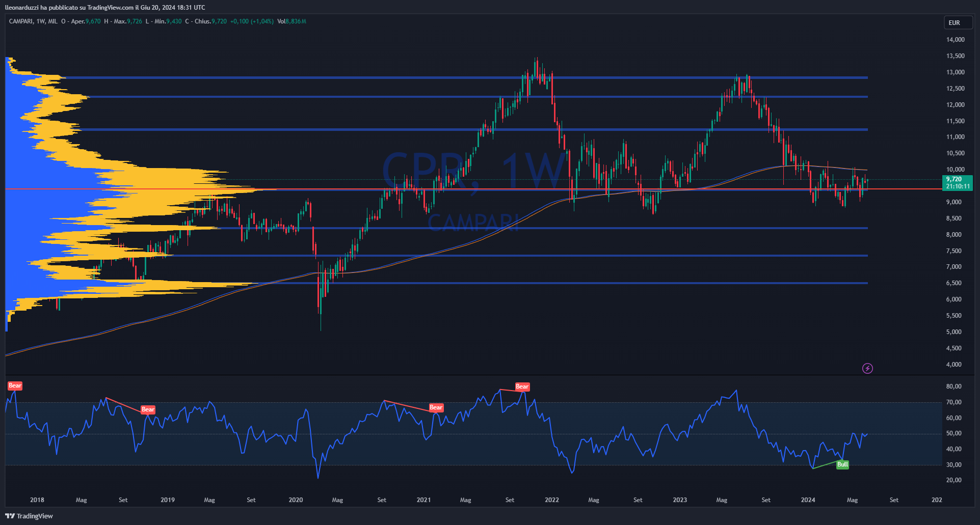Click the 2021 label on time axis
980x525 pixels.
[423, 500]
